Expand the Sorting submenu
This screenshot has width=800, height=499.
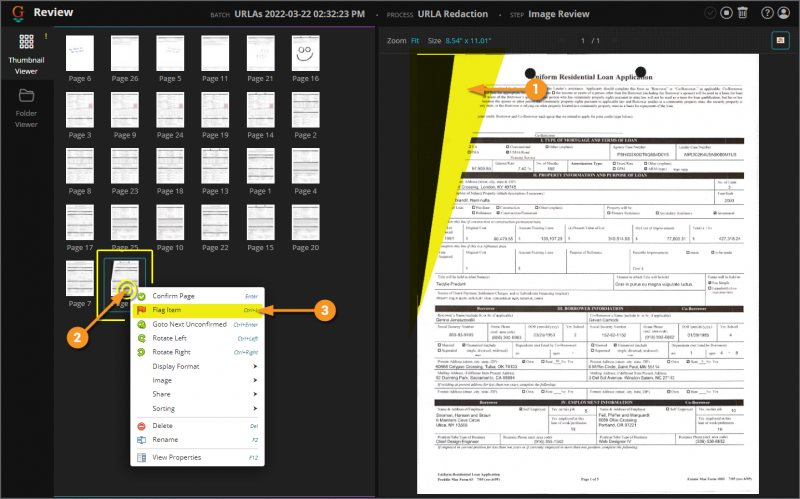point(197,408)
